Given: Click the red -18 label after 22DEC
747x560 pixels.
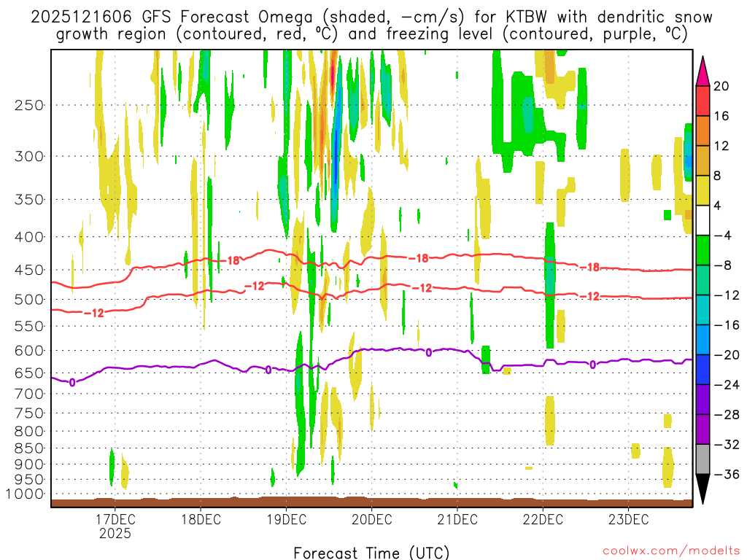Looking at the screenshot, I should point(589,267).
